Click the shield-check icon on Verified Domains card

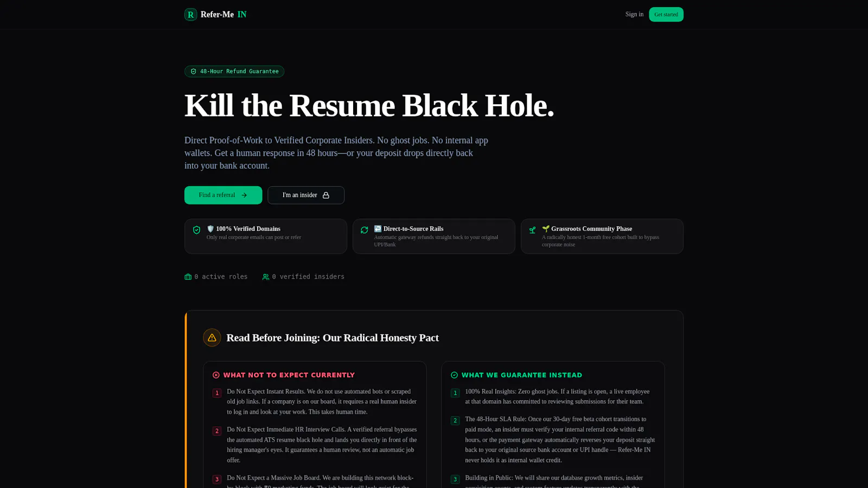pos(197,230)
